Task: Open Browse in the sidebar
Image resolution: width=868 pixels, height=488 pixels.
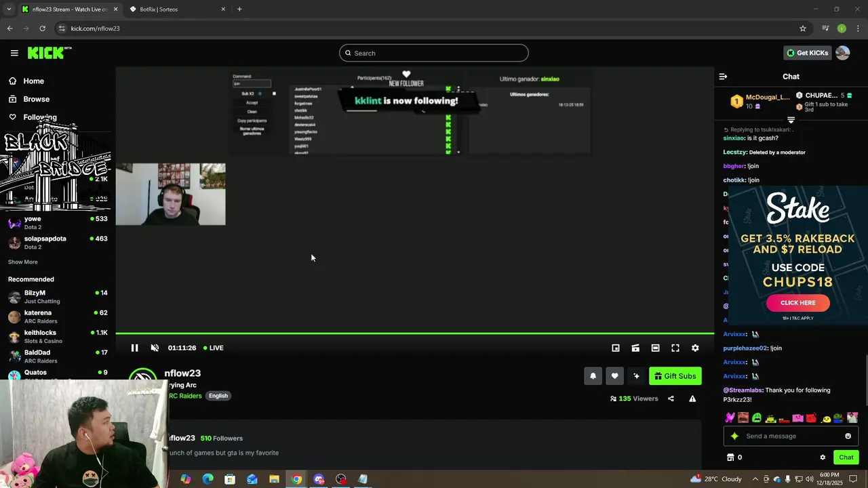Action: pos(29,99)
